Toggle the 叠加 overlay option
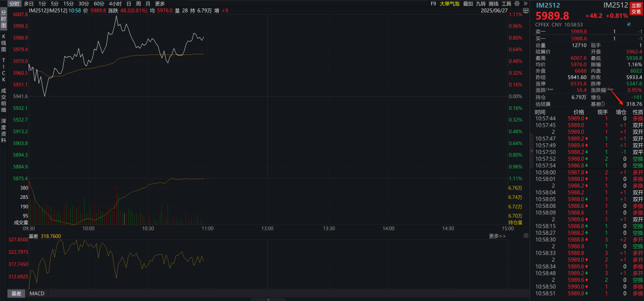The image size is (644, 301). point(467,4)
